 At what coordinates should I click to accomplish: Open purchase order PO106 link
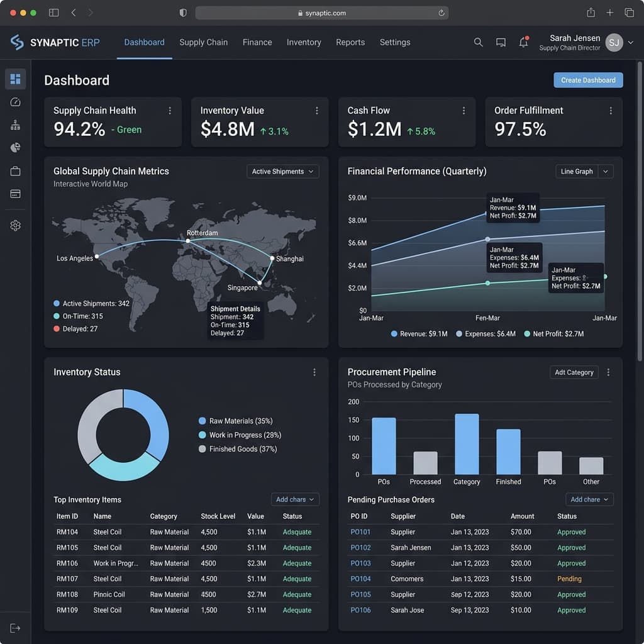click(x=360, y=610)
